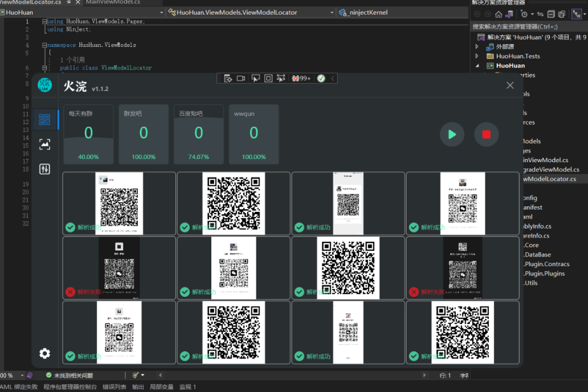Screen dimensions: 588x392
Task: Click the 1 个引用 CodeLens link
Action: click(x=72, y=60)
